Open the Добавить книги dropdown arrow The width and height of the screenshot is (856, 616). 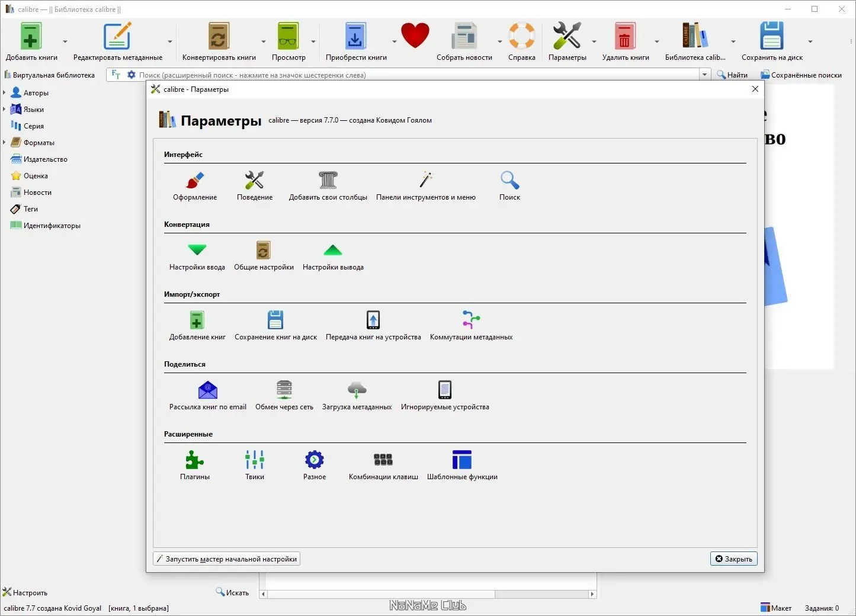tap(65, 41)
